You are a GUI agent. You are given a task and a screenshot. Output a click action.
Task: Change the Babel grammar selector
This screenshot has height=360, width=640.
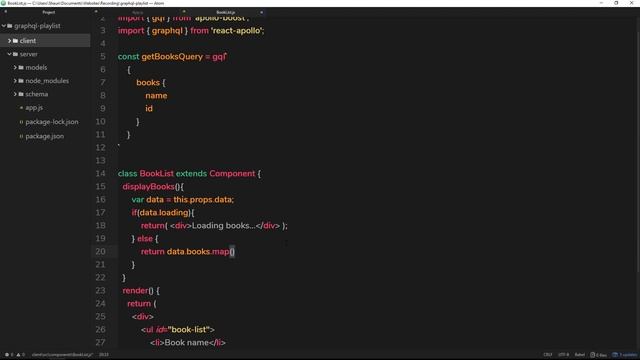click(580, 355)
